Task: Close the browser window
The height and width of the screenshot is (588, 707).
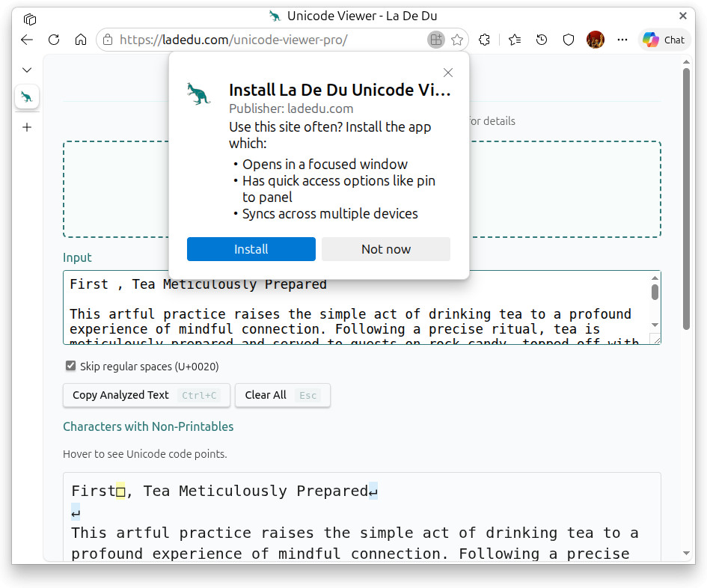Action: [x=682, y=16]
